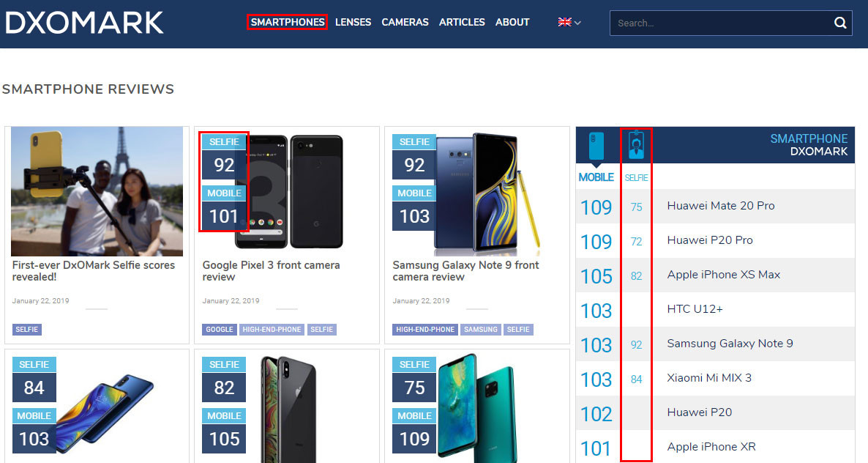
Task: Select the Selfie ranking icon
Action: click(636, 145)
